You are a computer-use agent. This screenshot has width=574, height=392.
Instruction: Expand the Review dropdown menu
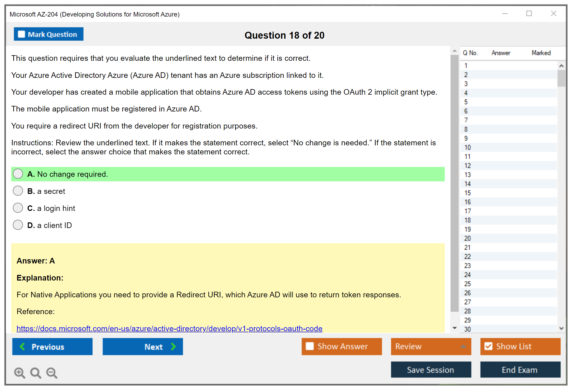coord(463,346)
